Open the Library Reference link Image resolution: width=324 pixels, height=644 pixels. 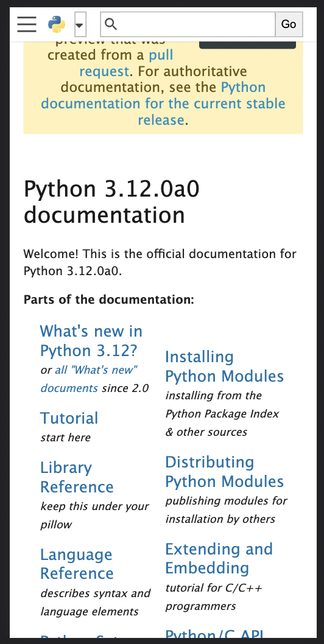(x=77, y=477)
